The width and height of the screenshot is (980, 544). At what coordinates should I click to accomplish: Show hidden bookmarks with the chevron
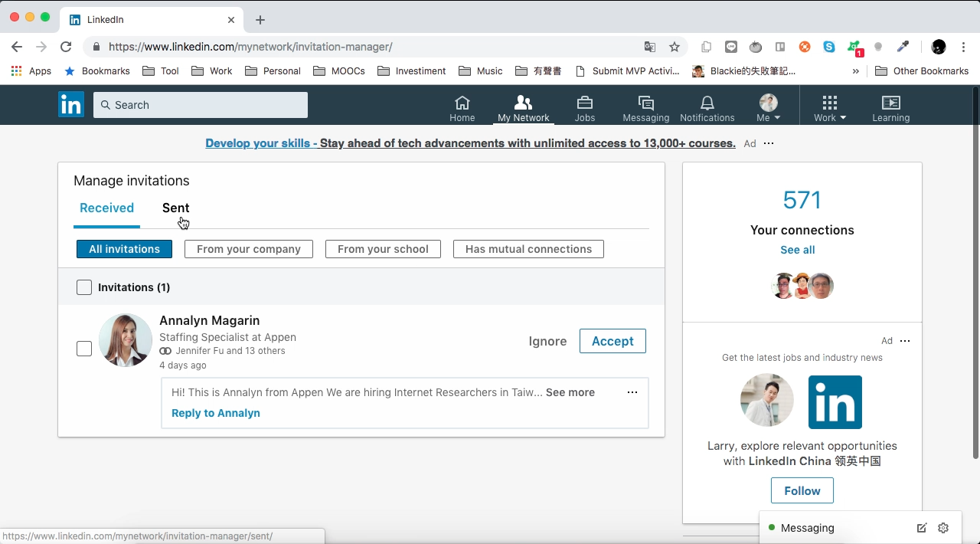coord(856,71)
